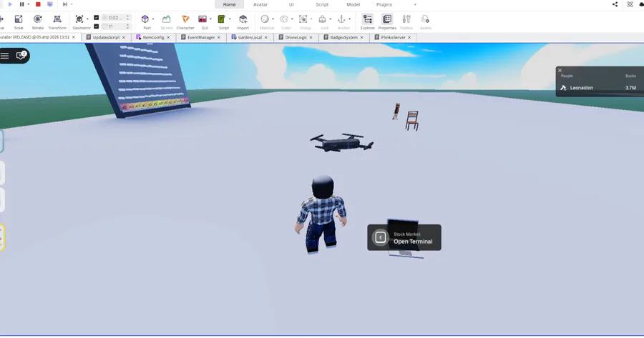Click the Group tool icon

[303, 19]
